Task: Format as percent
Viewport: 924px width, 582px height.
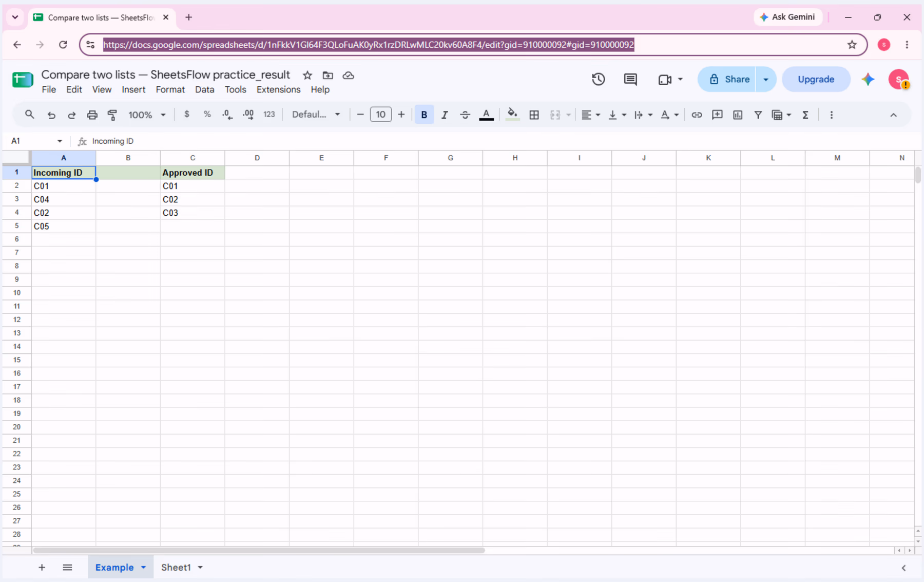Action: click(207, 115)
